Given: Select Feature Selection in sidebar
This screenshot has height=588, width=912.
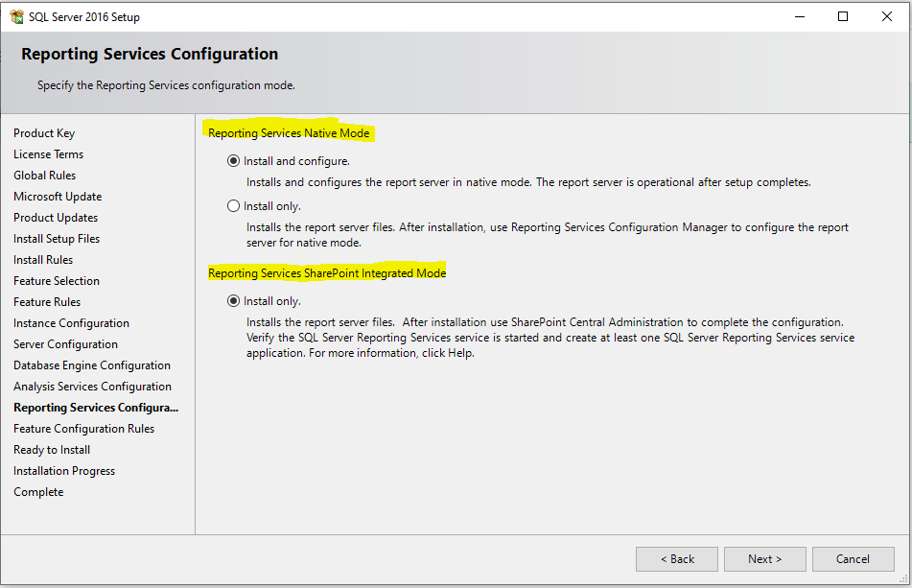Looking at the screenshot, I should point(57,281).
